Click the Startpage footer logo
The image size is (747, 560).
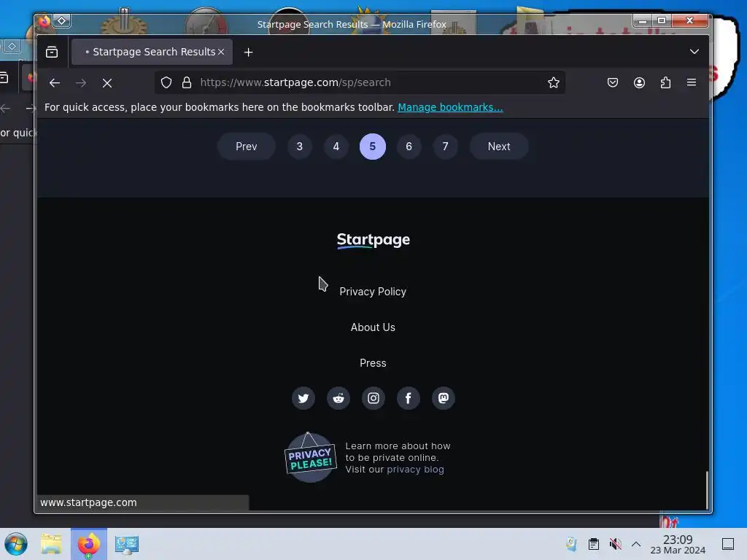pyautogui.click(x=373, y=241)
